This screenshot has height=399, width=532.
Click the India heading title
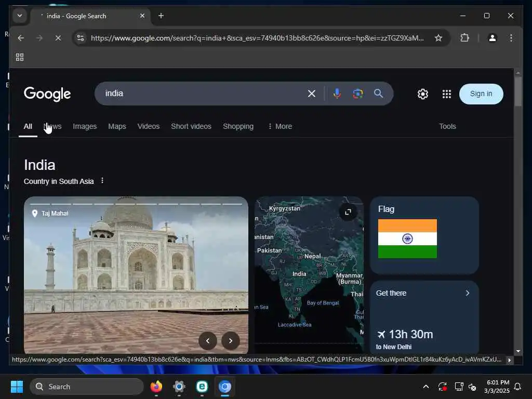(39, 165)
